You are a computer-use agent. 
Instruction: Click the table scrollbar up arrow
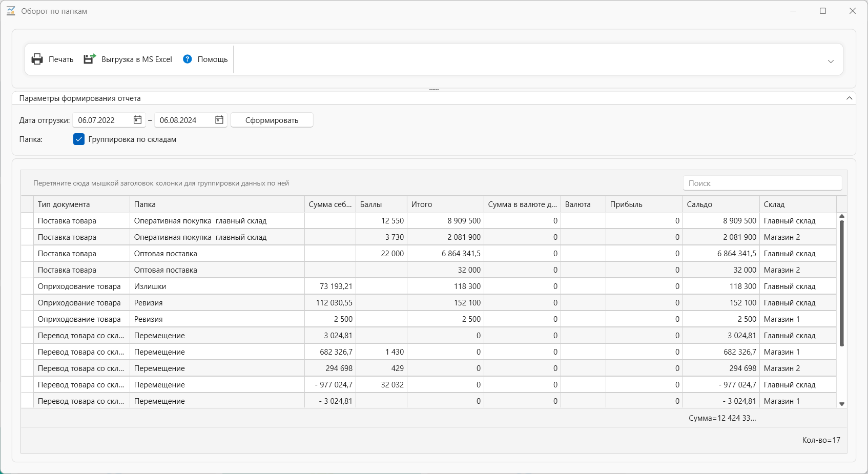point(841,216)
